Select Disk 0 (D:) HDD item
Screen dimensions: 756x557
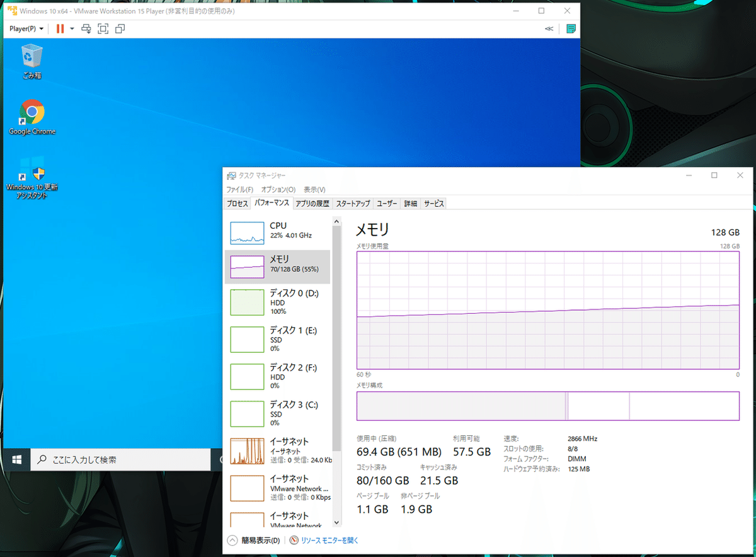tap(277, 302)
